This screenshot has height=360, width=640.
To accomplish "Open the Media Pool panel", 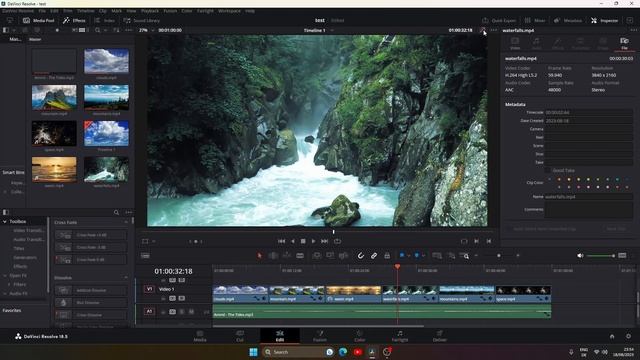I will click(39, 20).
